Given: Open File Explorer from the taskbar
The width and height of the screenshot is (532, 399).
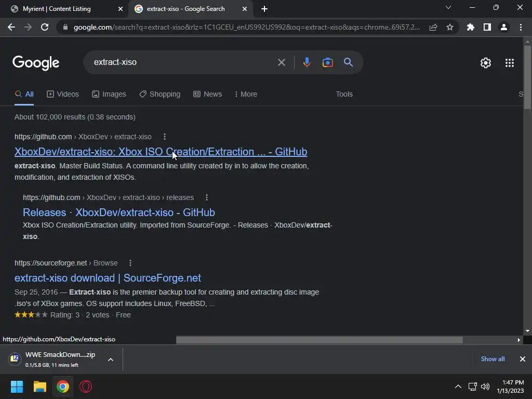Looking at the screenshot, I should point(39,387).
